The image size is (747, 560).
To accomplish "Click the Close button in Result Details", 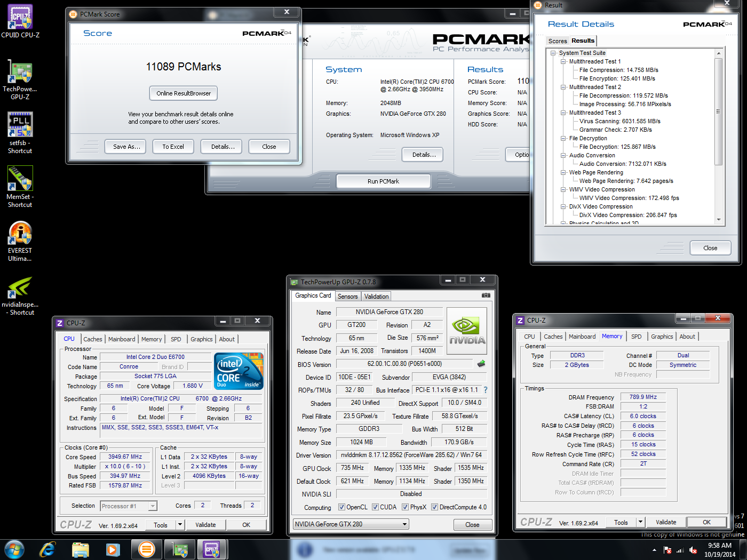I will coord(710,248).
